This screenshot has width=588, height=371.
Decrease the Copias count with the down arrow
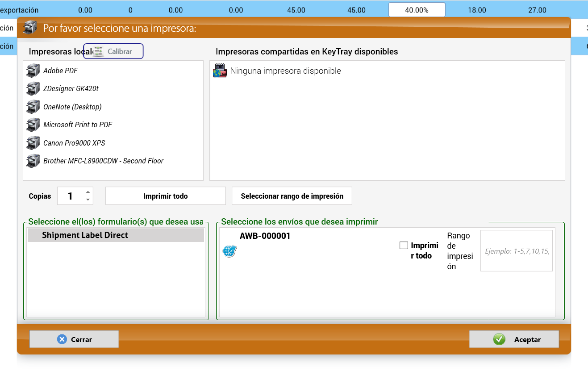pos(88,200)
